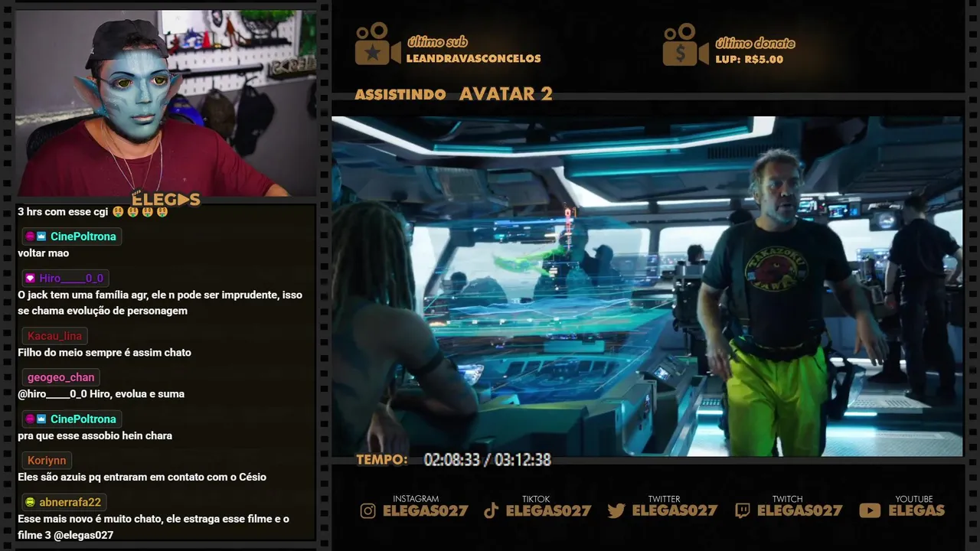Open chat user Kacau_lina
This screenshot has width=980, height=551.
[x=54, y=336]
